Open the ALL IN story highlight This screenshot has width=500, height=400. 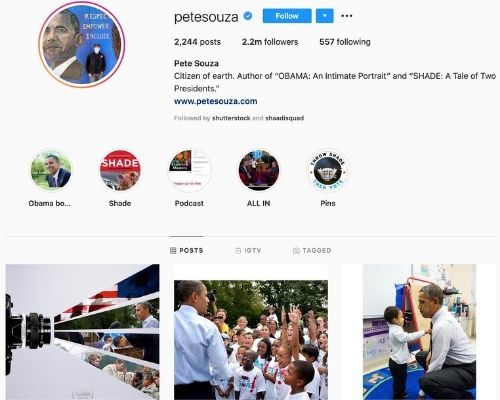(x=259, y=170)
